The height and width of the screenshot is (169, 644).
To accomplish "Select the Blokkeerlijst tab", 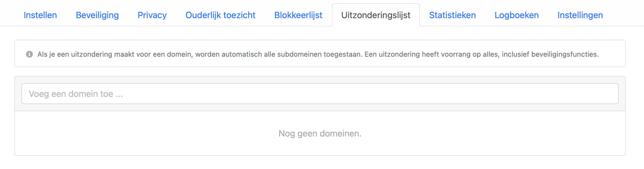I will (x=298, y=15).
